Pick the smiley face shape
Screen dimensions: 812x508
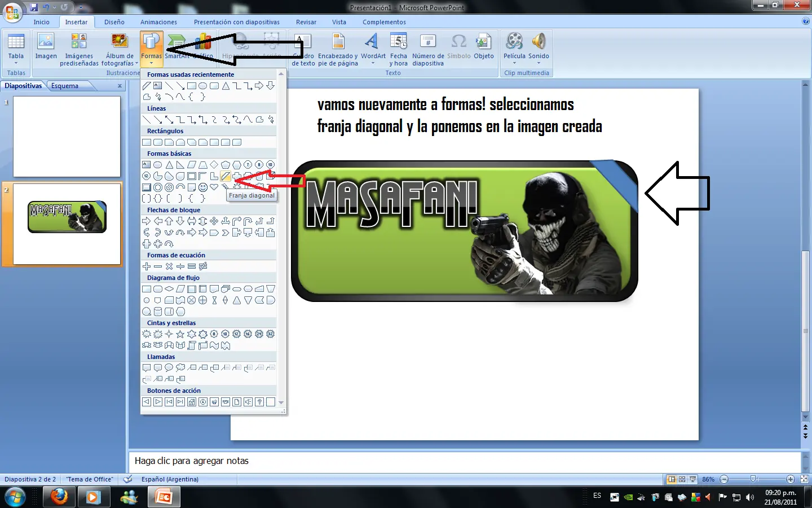tap(203, 187)
